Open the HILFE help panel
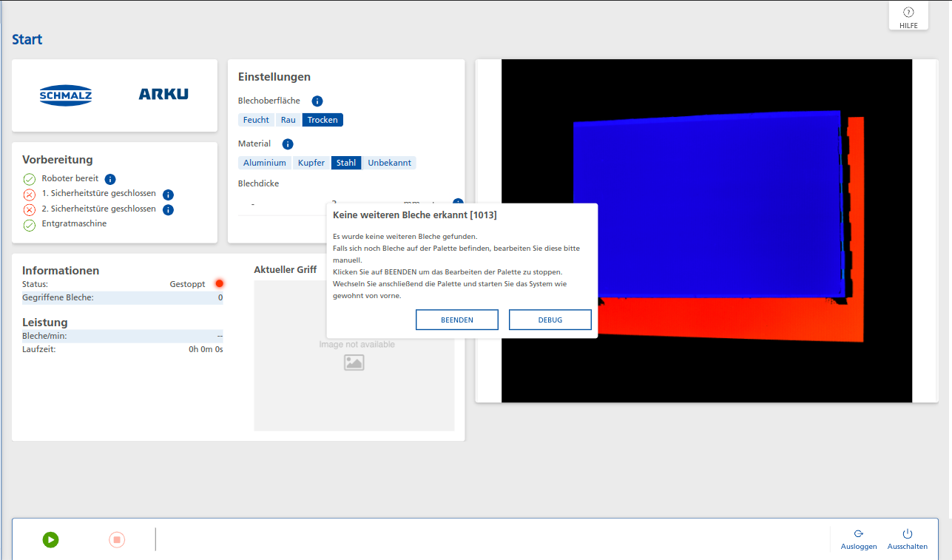 (908, 15)
